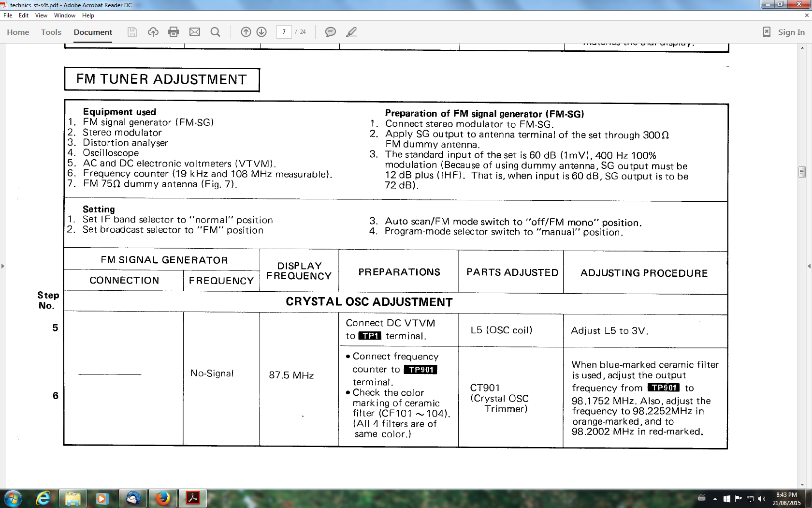Viewport: 812px width, 508px height.
Task: Add a comment speech bubble icon
Action: pyautogui.click(x=331, y=32)
